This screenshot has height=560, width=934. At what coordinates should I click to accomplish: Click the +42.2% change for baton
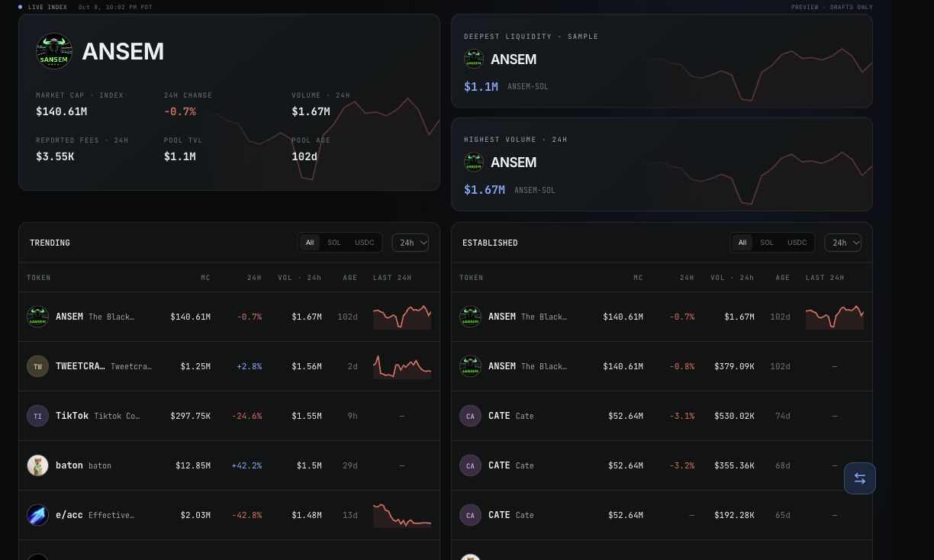pos(247,465)
